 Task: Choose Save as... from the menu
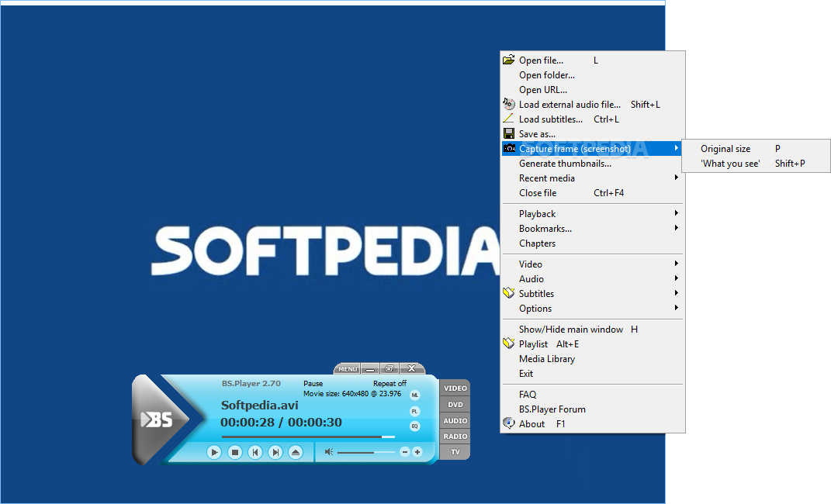593,134
